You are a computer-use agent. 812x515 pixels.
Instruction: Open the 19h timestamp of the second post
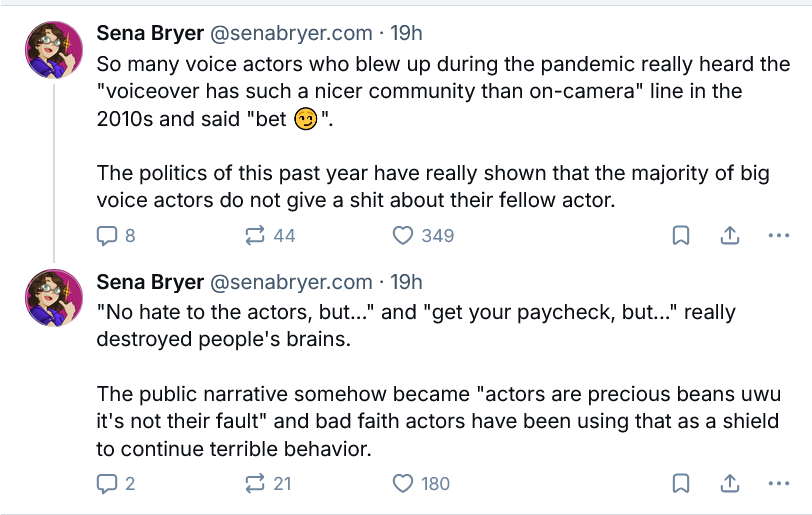click(x=406, y=282)
